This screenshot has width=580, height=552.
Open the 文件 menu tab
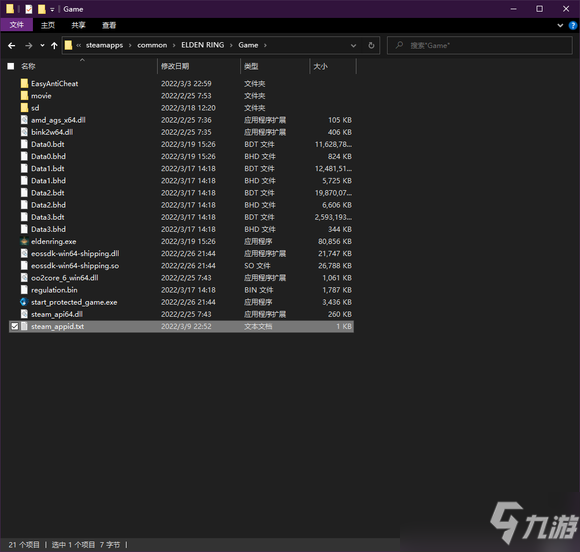point(17,25)
